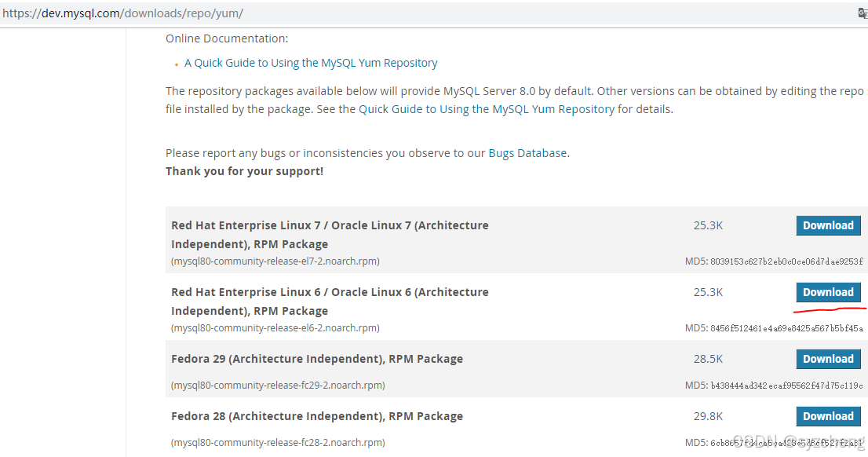
Task: Click the Fedora 29 package title
Action: coord(317,359)
